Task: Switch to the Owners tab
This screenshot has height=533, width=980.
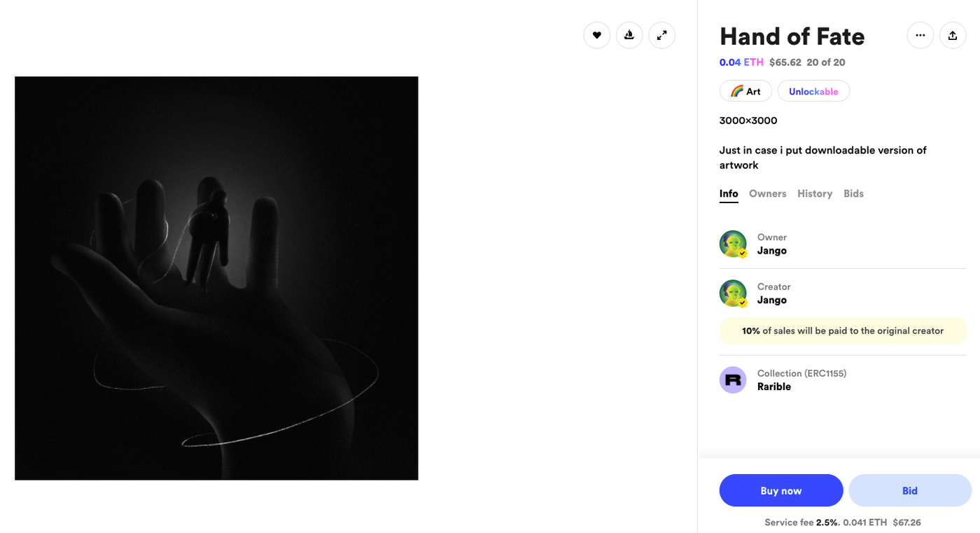Action: tap(767, 193)
